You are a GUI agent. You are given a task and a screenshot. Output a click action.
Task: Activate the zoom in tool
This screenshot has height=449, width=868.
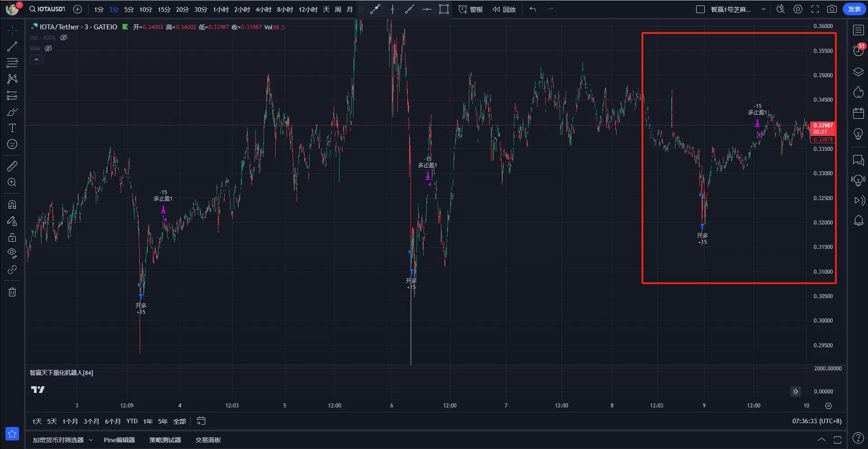(x=12, y=182)
